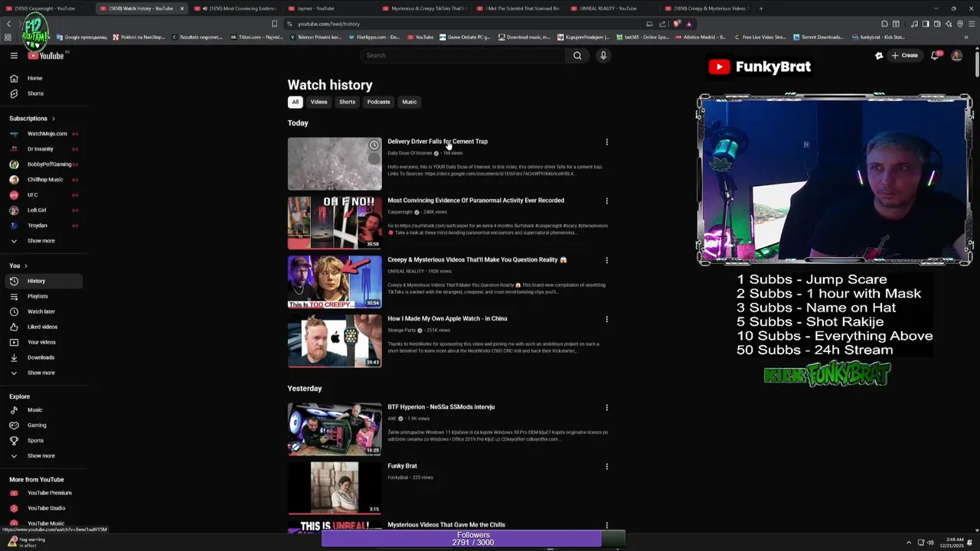This screenshot has height=551, width=980.
Task: Open How I Made My Own Apple Watch
Action: coord(447,318)
